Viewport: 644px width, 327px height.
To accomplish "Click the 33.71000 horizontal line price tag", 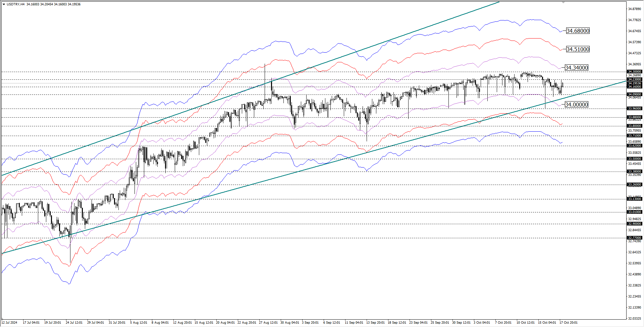I will (x=635, y=136).
